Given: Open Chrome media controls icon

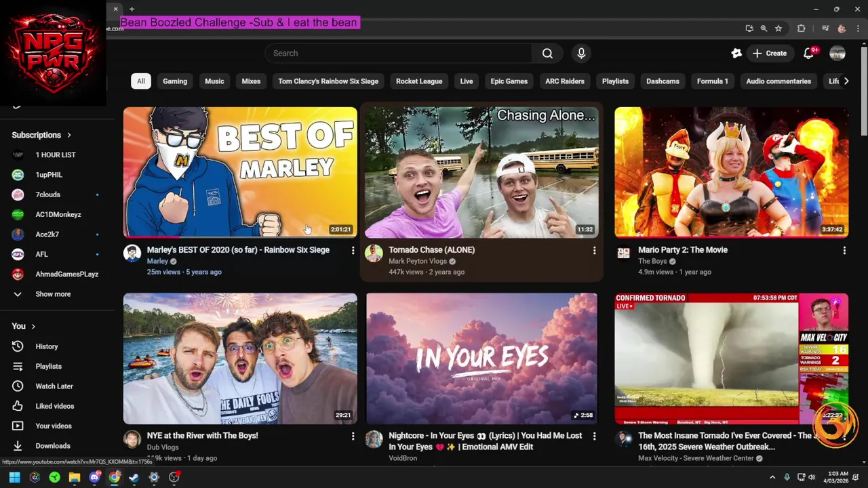Looking at the screenshot, I should coord(825,28).
